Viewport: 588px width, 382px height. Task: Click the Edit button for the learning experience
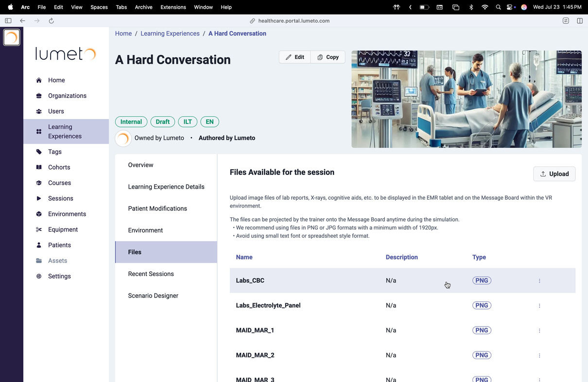coord(295,57)
